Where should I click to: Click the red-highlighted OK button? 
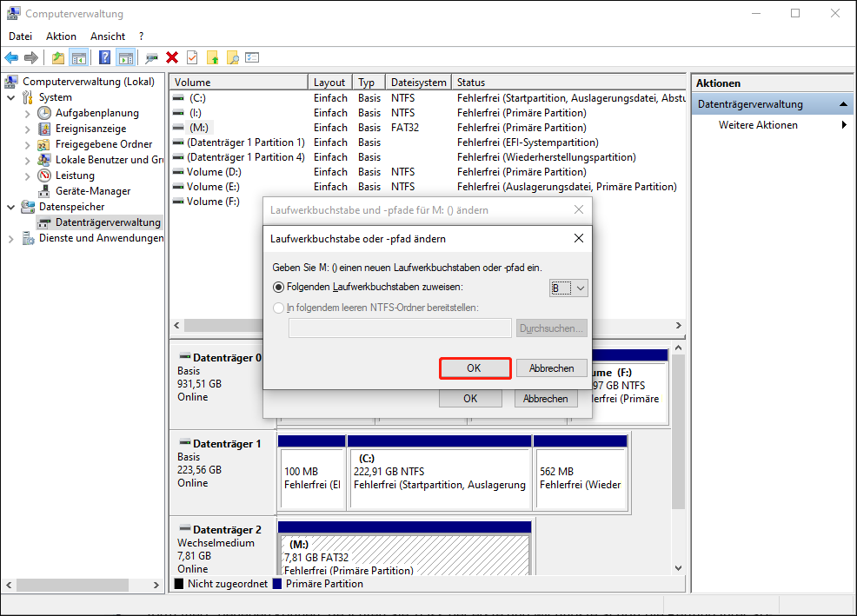coord(474,368)
